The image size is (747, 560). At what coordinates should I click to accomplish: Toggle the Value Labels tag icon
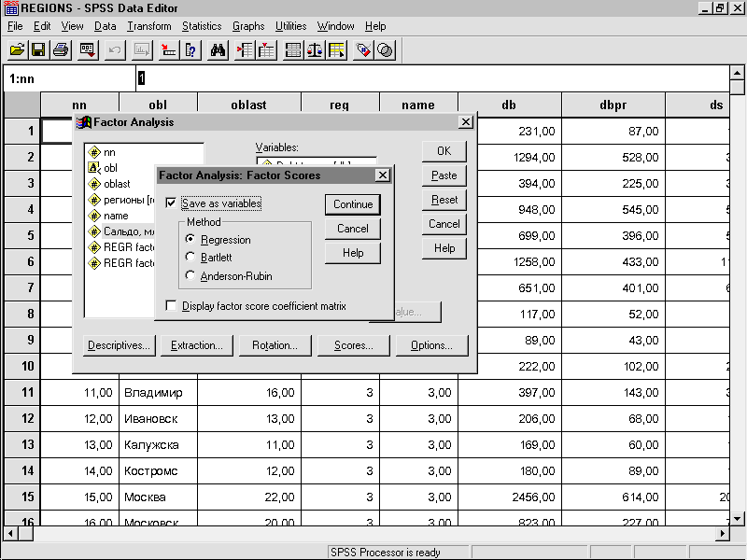(x=363, y=50)
